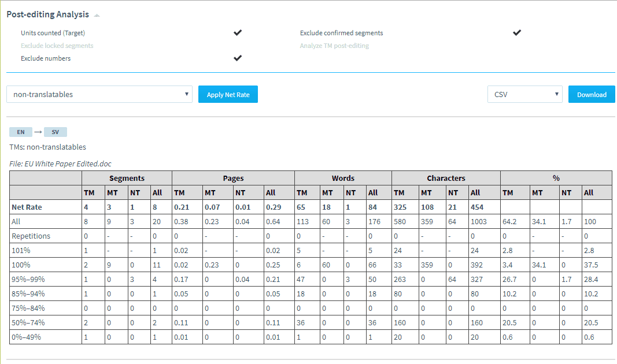This screenshot has width=617, height=364.
Task: Click the Net Rate row label
Action: [x=27, y=207]
